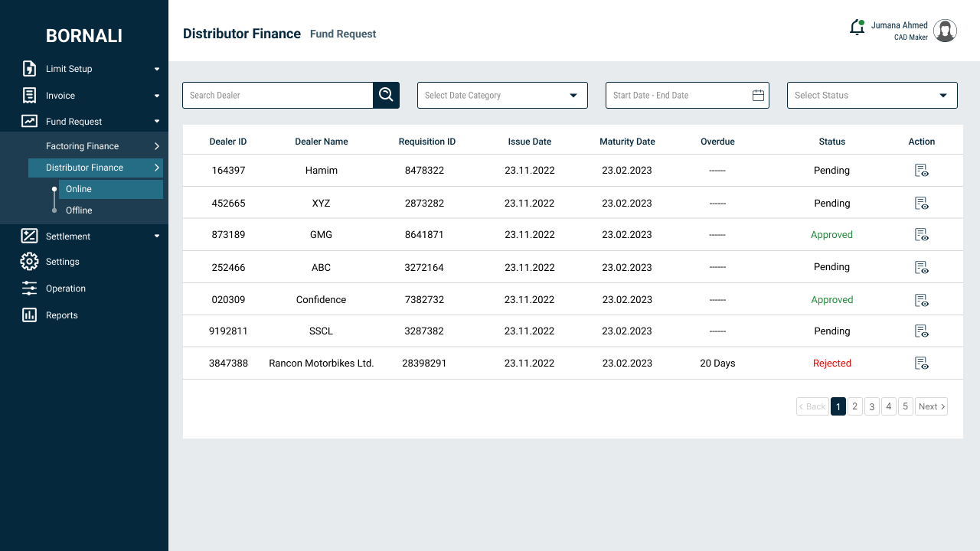Image resolution: width=980 pixels, height=551 pixels.
Task: Expand the Invoice menu arrow
Action: click(x=157, y=96)
